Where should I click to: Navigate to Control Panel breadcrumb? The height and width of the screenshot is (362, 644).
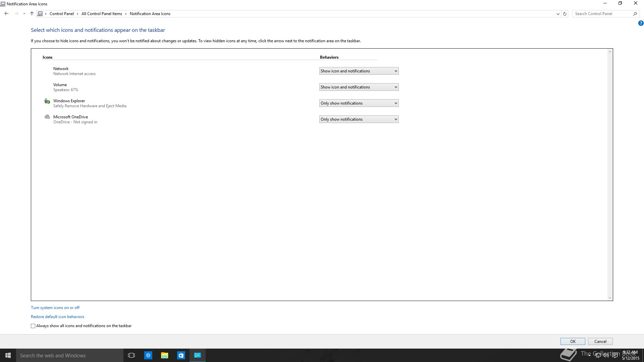[62, 14]
